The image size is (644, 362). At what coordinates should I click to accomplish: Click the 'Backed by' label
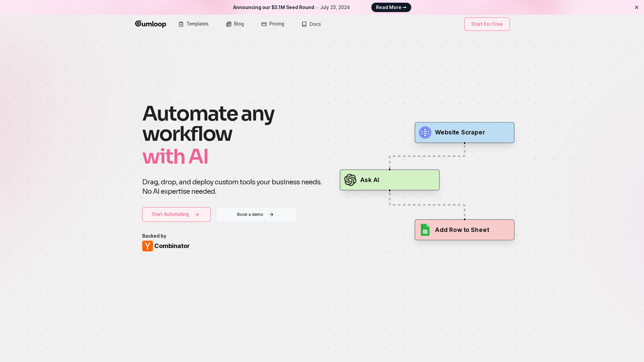pyautogui.click(x=154, y=236)
